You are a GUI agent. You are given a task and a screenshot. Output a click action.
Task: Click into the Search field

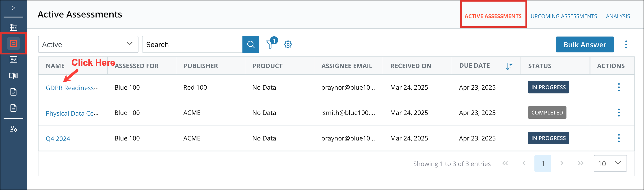(x=192, y=45)
